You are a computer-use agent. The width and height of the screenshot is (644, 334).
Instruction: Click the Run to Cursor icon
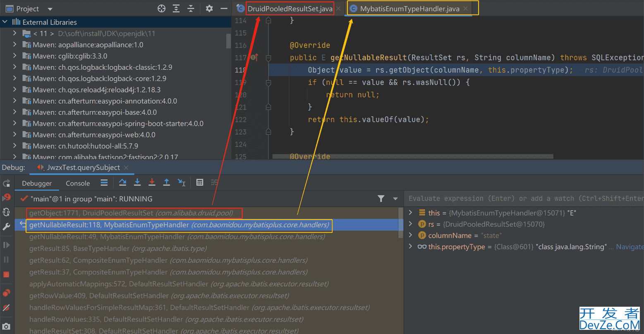[182, 182]
